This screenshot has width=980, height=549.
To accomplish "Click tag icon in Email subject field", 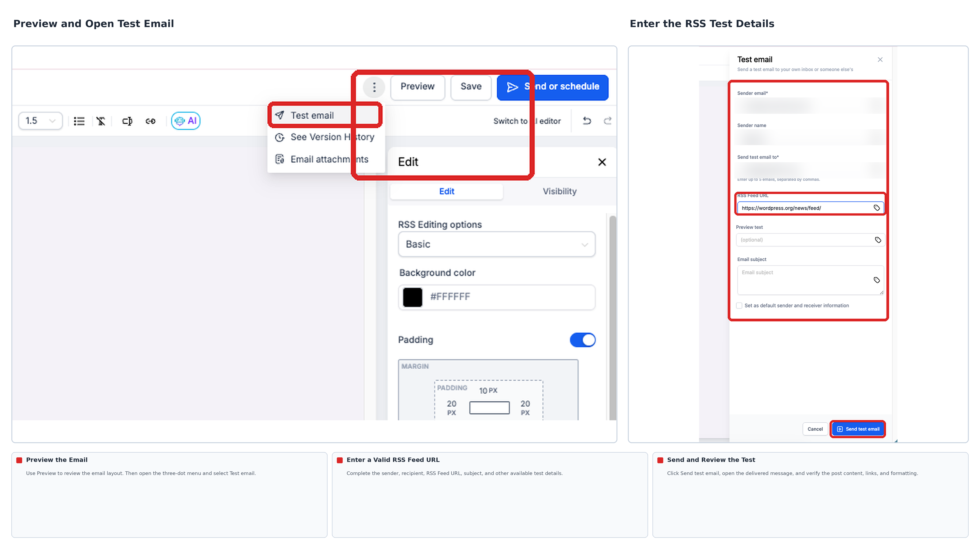I will pos(876,280).
